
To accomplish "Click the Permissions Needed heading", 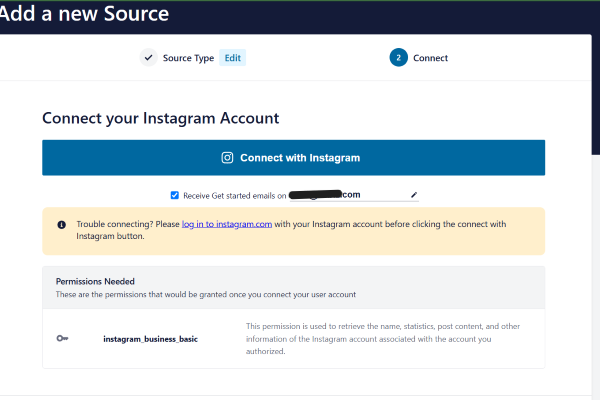I will (x=95, y=281).
